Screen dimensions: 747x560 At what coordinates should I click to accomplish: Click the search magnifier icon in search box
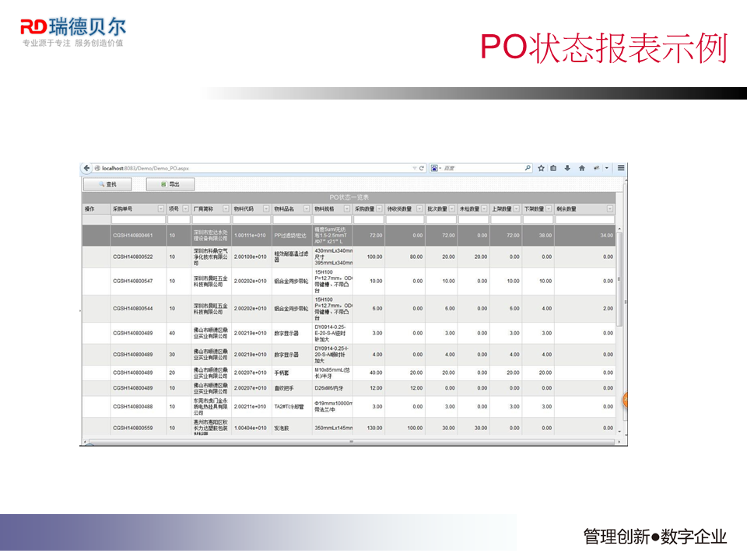click(x=528, y=168)
